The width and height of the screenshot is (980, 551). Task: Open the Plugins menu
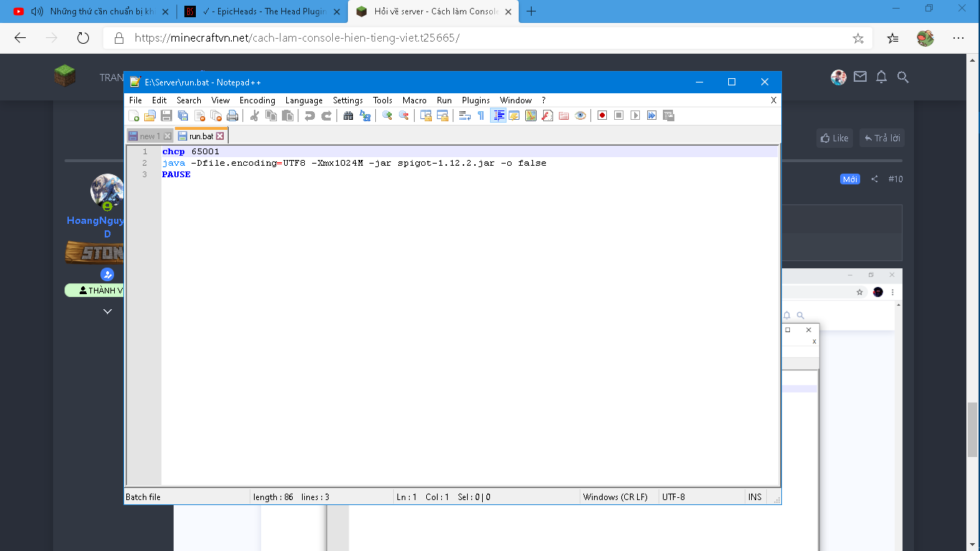pyautogui.click(x=476, y=100)
